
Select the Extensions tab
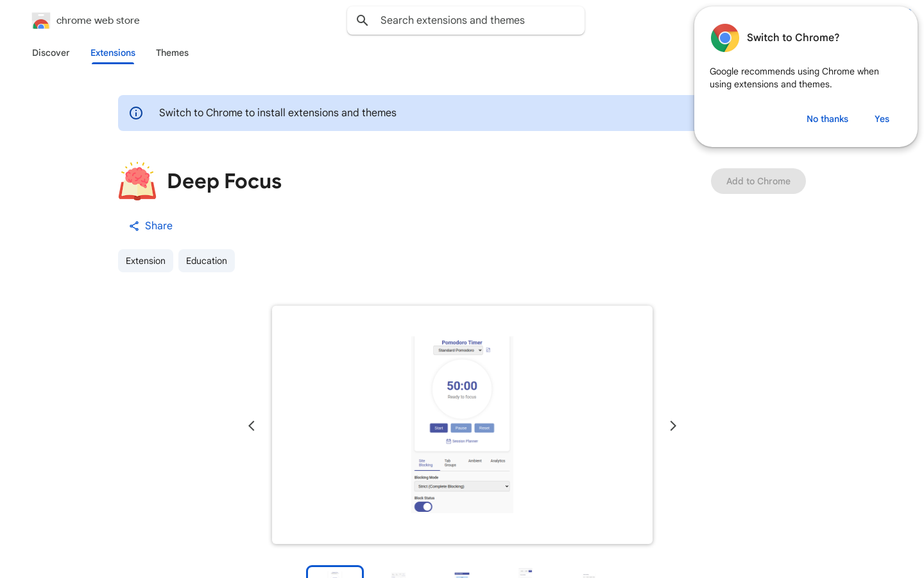pyautogui.click(x=113, y=53)
